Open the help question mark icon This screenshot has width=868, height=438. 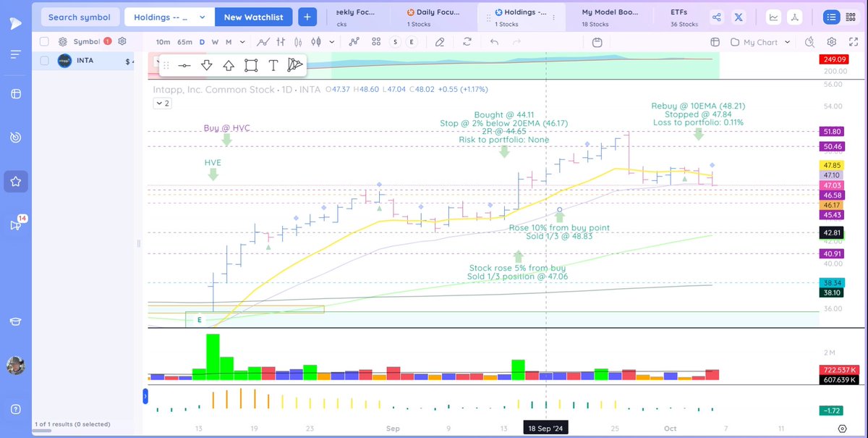(x=16, y=410)
